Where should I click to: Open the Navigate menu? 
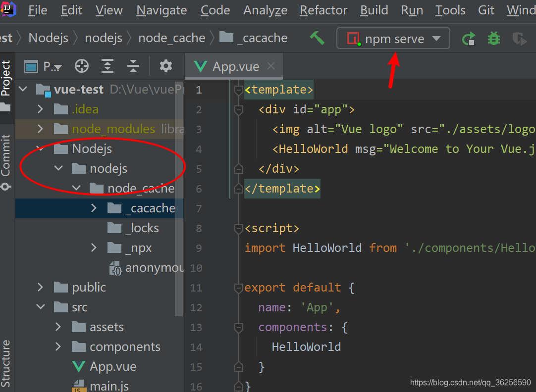tap(161, 10)
